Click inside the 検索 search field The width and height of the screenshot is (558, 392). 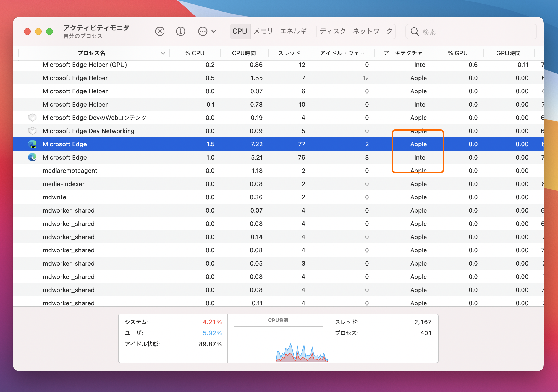coord(470,31)
